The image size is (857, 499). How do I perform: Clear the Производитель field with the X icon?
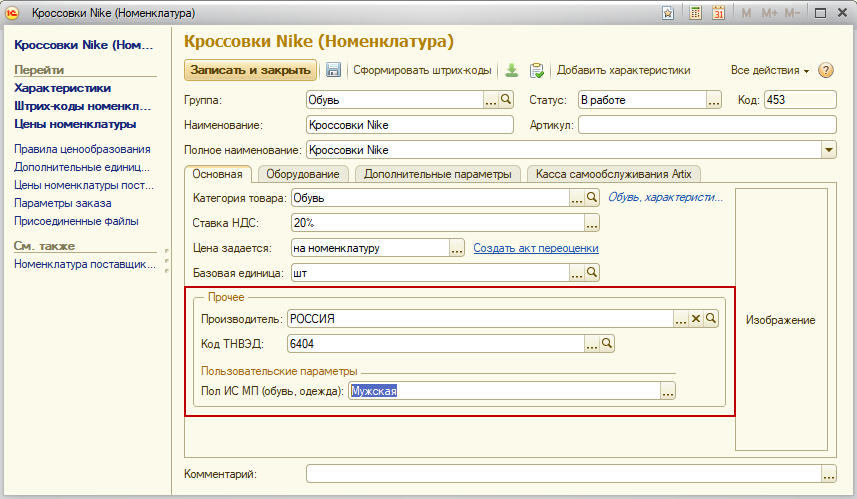pos(696,318)
